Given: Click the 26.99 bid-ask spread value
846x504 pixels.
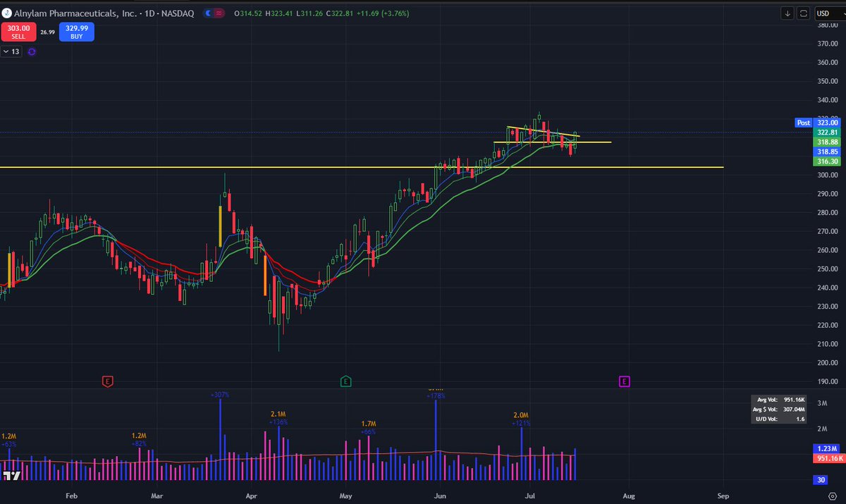Looking at the screenshot, I should pos(48,32).
